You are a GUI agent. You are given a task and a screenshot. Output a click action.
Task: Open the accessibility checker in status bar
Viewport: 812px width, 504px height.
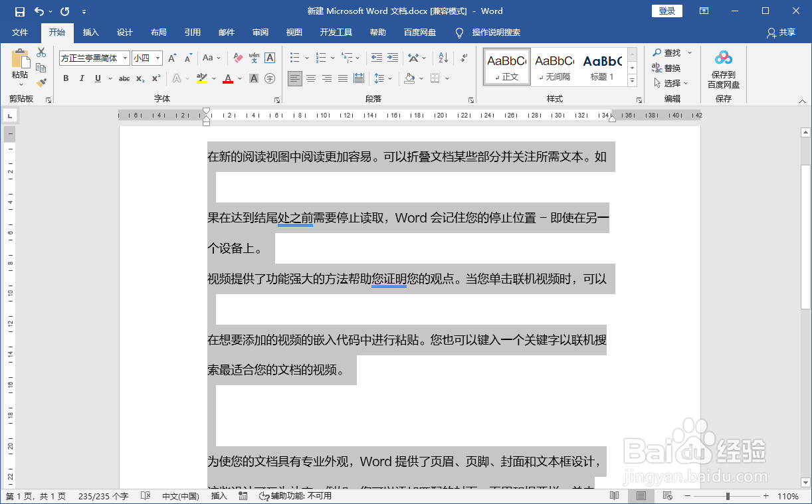(x=295, y=496)
